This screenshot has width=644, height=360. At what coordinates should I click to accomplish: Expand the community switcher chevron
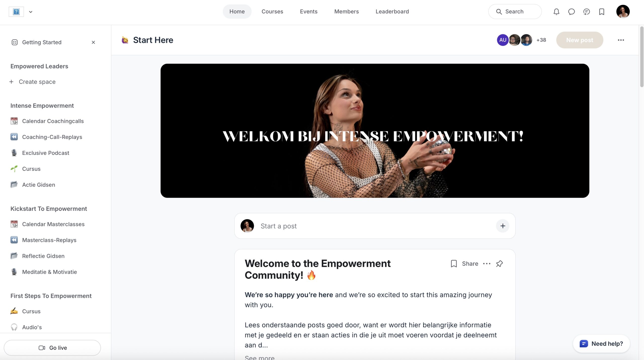pos(31,12)
